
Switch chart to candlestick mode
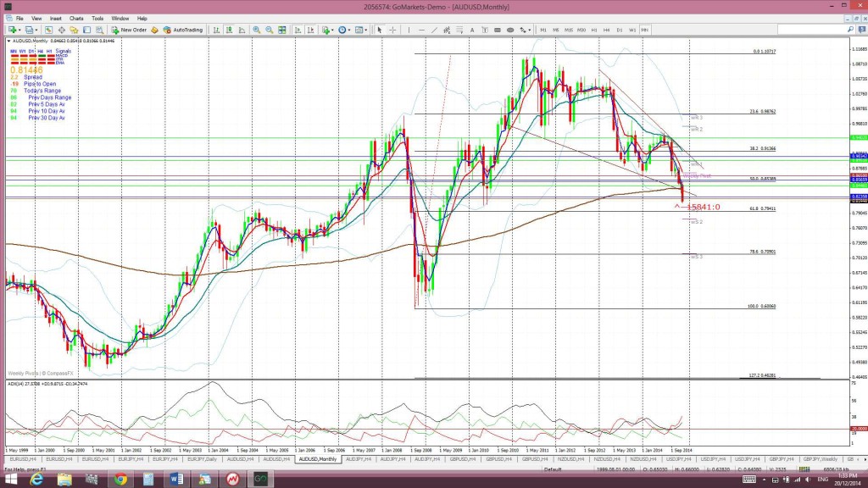[x=229, y=30]
